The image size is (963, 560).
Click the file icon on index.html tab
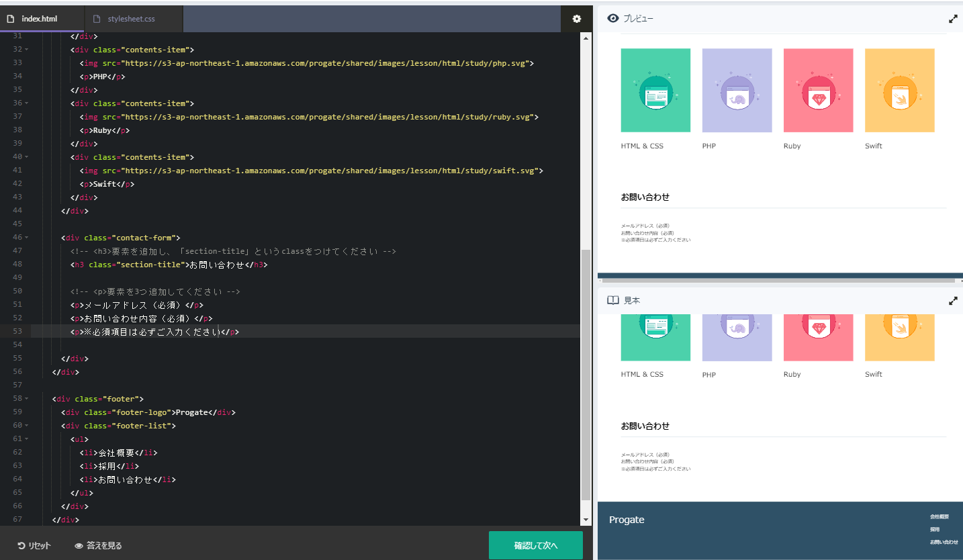point(11,19)
